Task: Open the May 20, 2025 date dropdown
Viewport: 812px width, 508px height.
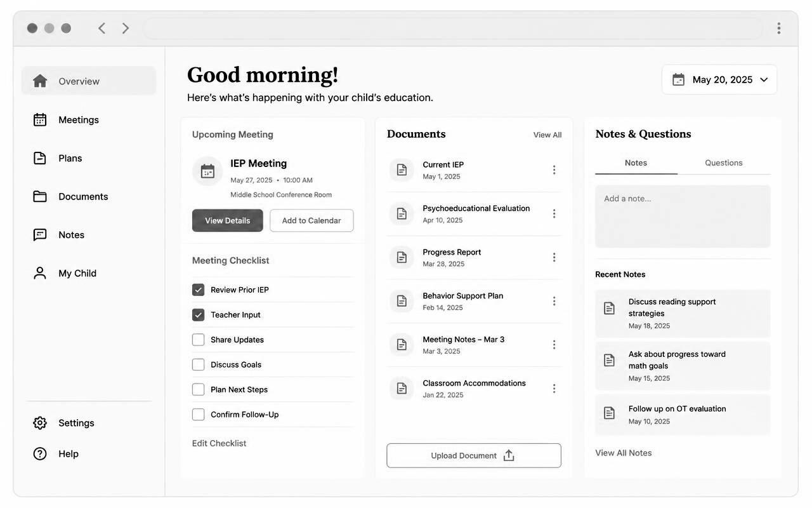Action: 719,79
